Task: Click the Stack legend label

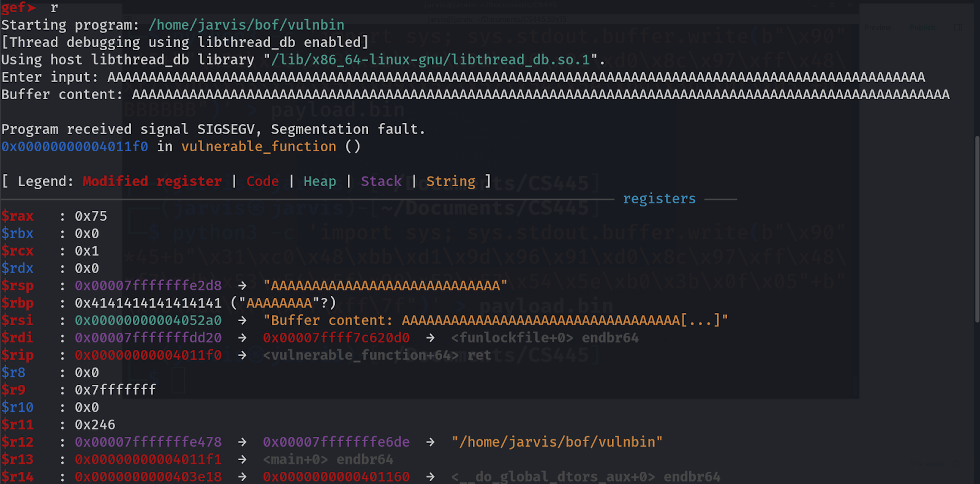Action: 381,181
